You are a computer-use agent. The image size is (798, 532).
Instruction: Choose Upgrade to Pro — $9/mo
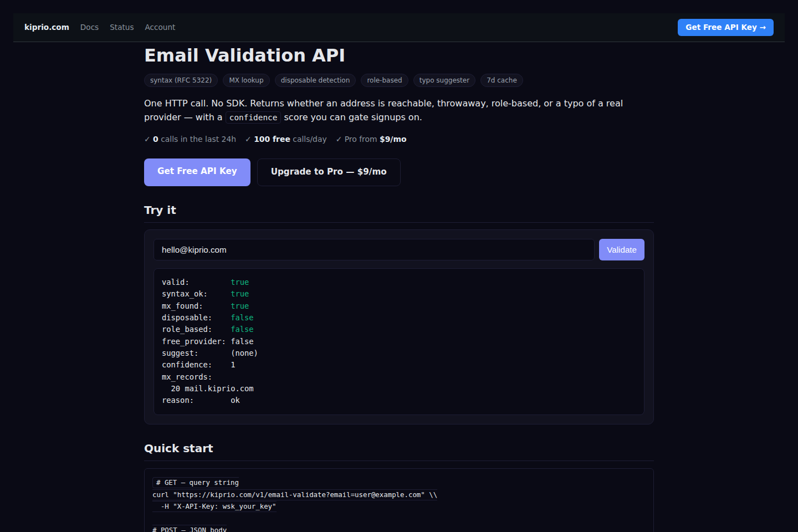point(329,172)
